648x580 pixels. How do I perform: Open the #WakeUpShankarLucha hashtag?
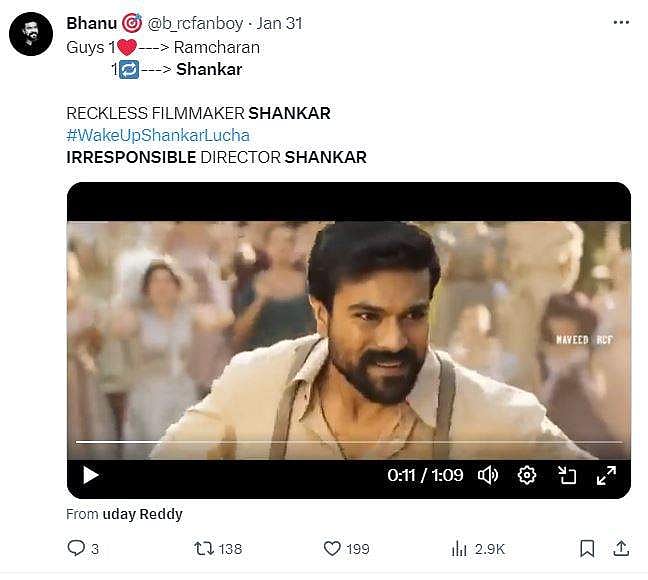158,135
